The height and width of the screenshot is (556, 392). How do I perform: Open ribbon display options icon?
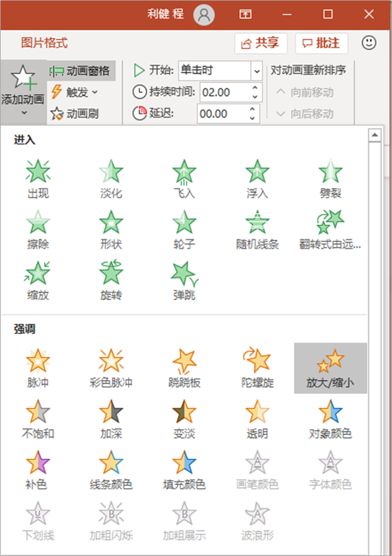pyautogui.click(x=246, y=14)
